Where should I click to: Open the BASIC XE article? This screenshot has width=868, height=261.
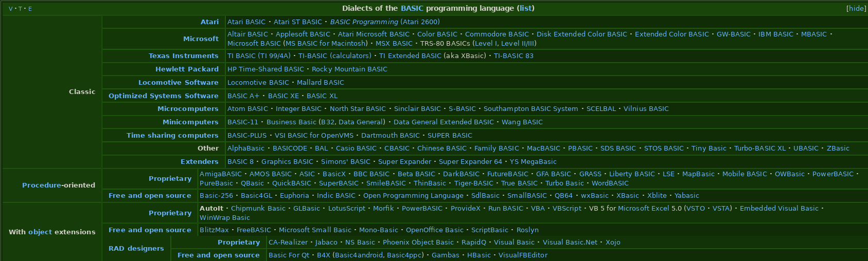click(x=283, y=96)
